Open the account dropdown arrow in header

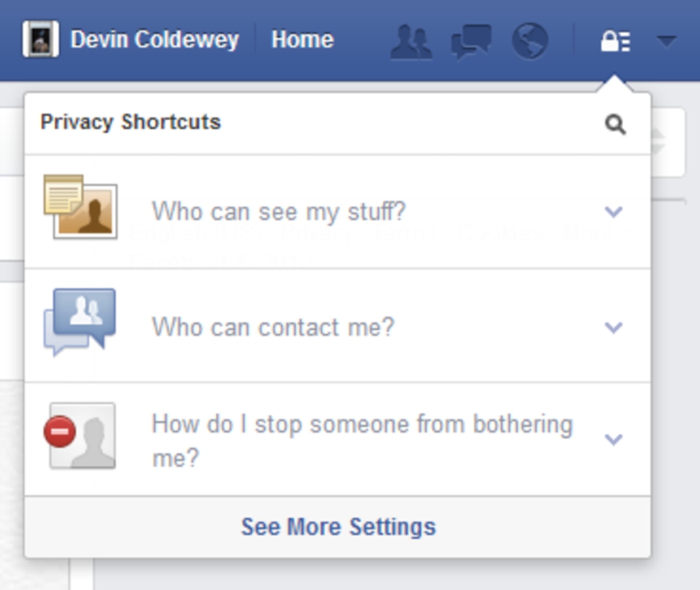pyautogui.click(x=667, y=41)
